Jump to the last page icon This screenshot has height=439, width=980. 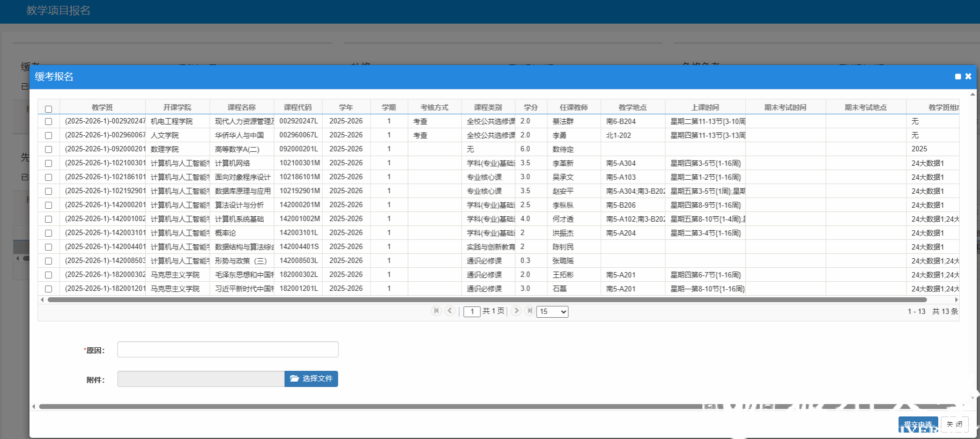pyautogui.click(x=530, y=311)
